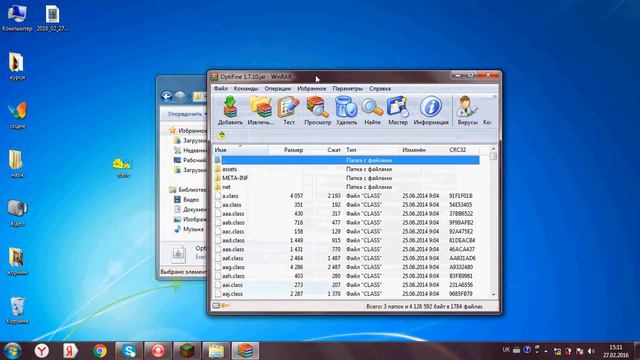This screenshot has width=640, height=360.
Task: Click scroll-up arrow of file list
Action: click(493, 149)
